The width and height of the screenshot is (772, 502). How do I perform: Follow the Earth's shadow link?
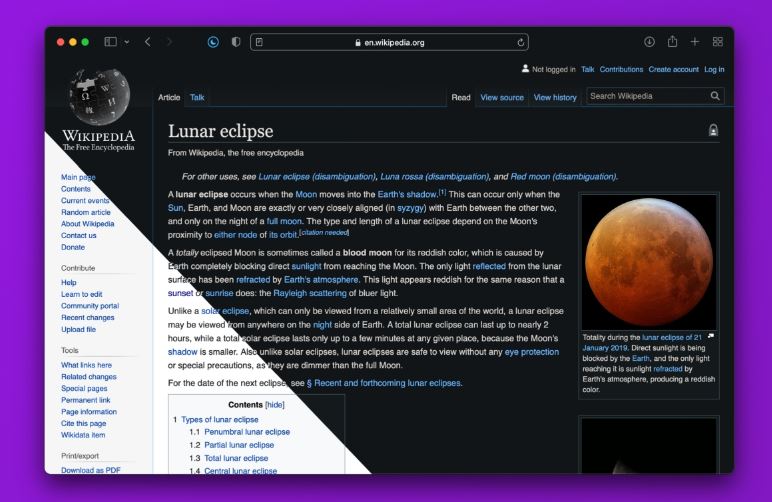click(x=407, y=194)
